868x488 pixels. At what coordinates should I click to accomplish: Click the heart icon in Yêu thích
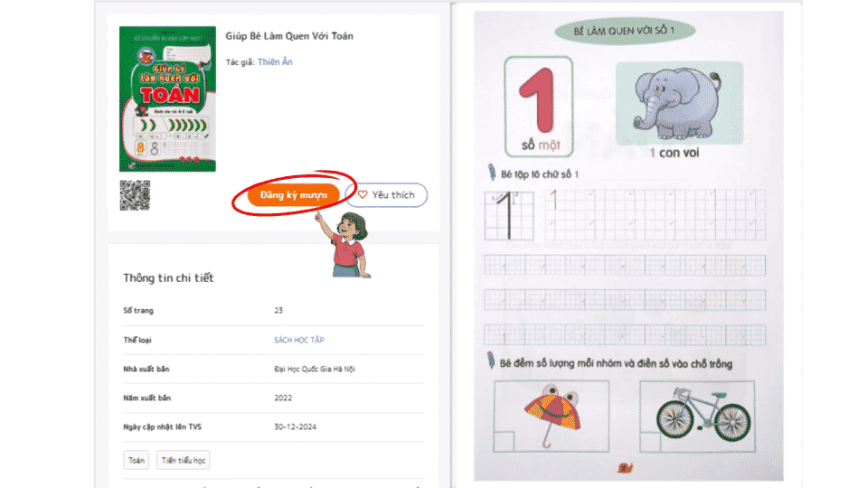(x=363, y=195)
